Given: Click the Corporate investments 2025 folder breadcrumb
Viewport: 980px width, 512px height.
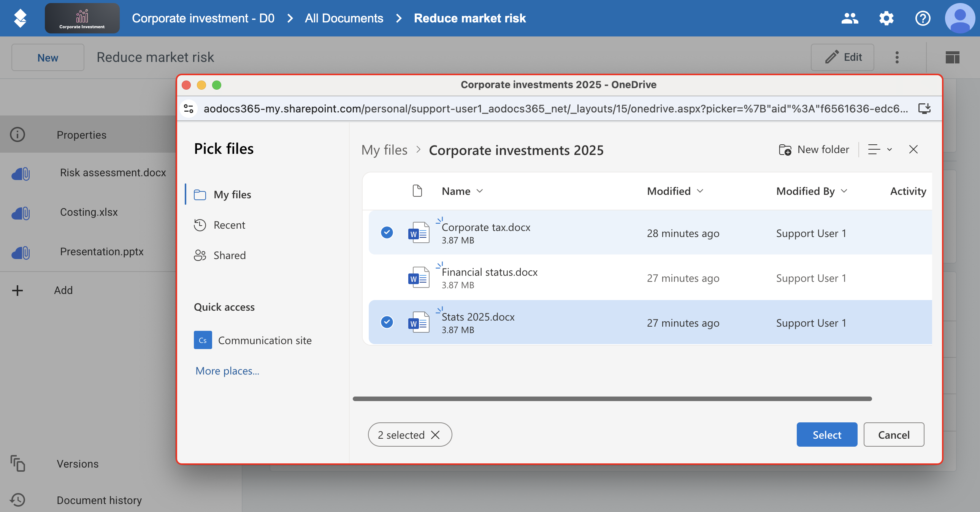Looking at the screenshot, I should pyautogui.click(x=516, y=150).
